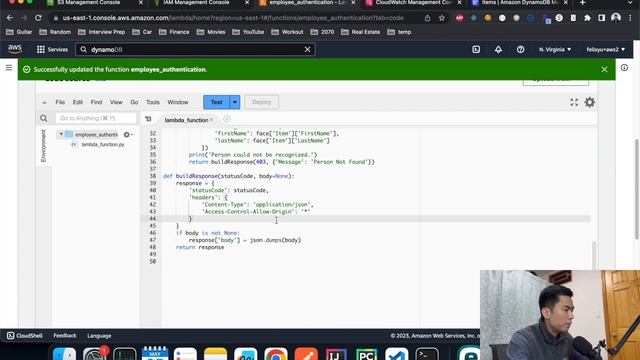Open the View menu in editor
Viewport: 640px width, 360px height.
click(116, 102)
